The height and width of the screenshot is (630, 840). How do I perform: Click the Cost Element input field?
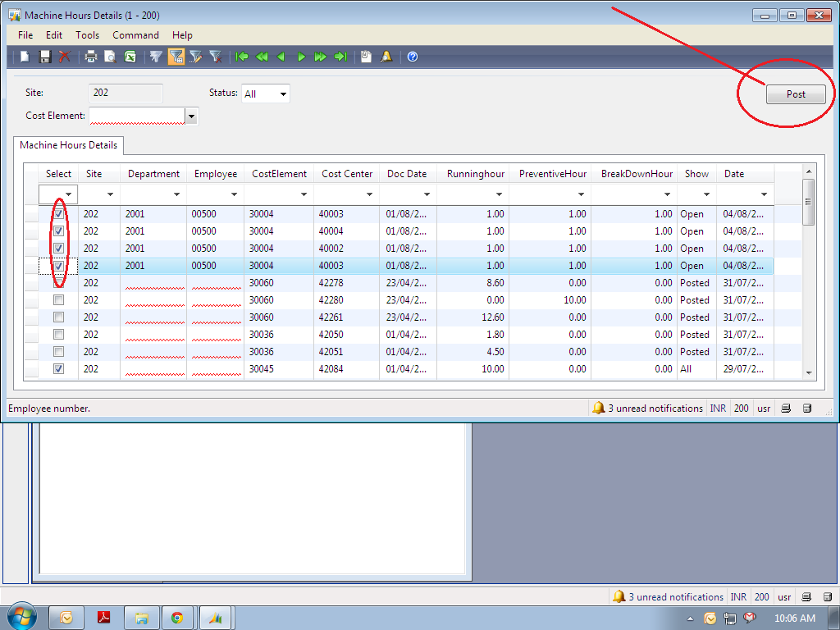click(137, 116)
